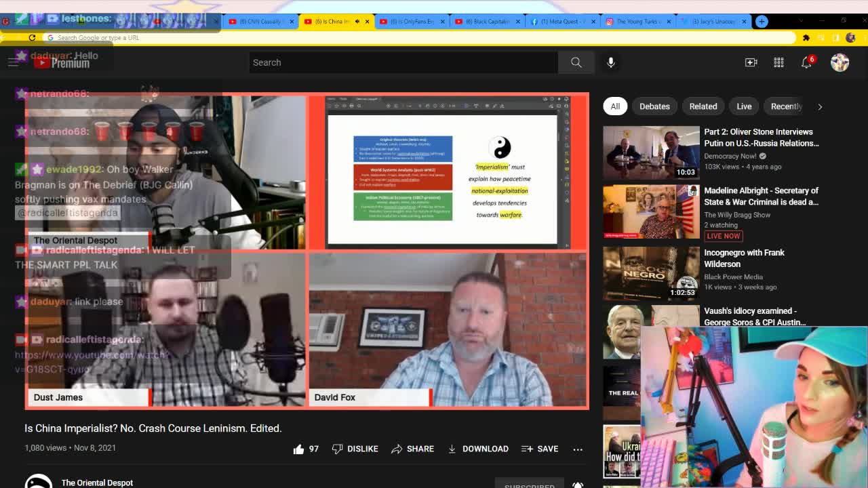Screen dimensions: 868x488
Task: Open The Oriental Despot channel avatar
Action: (39, 481)
